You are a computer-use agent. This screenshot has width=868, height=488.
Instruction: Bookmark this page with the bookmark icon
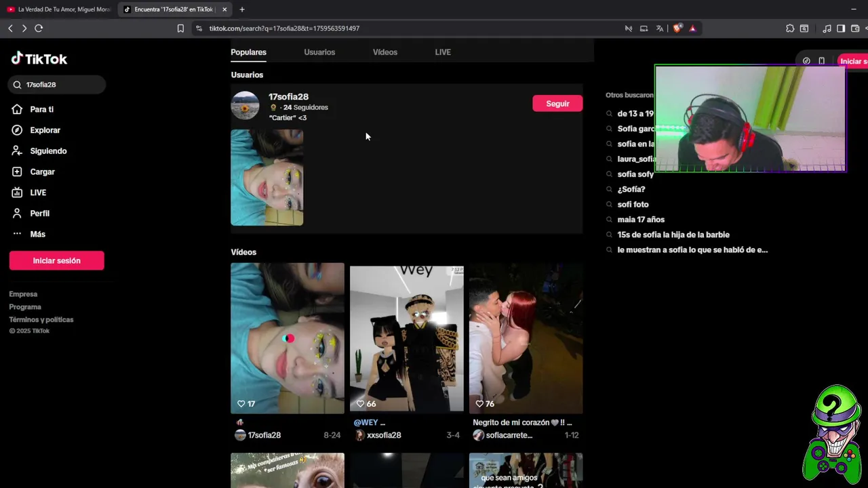coord(180,28)
